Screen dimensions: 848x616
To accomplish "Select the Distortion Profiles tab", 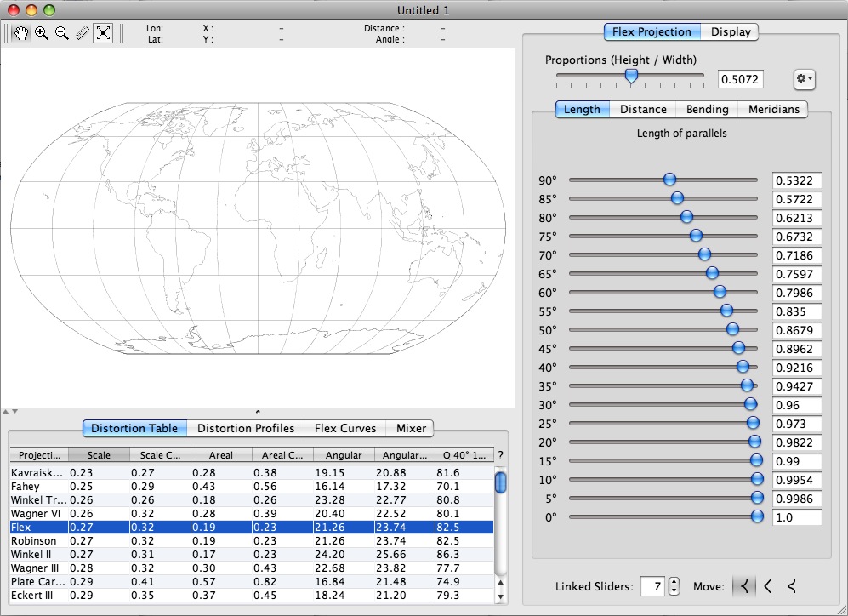I will pyautogui.click(x=246, y=428).
